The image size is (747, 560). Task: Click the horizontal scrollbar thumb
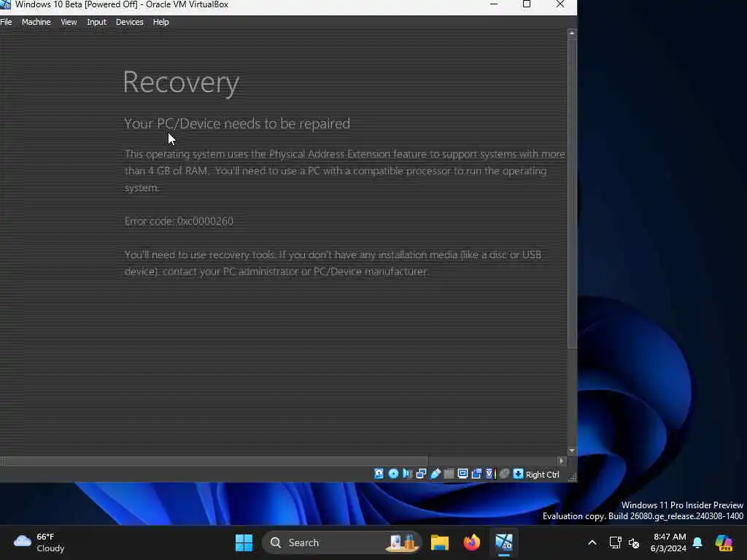(x=215, y=461)
